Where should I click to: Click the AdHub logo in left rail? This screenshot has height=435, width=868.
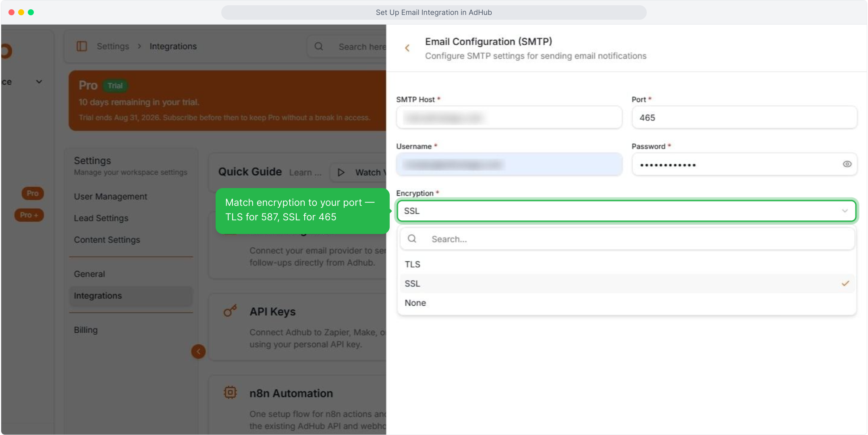point(6,51)
